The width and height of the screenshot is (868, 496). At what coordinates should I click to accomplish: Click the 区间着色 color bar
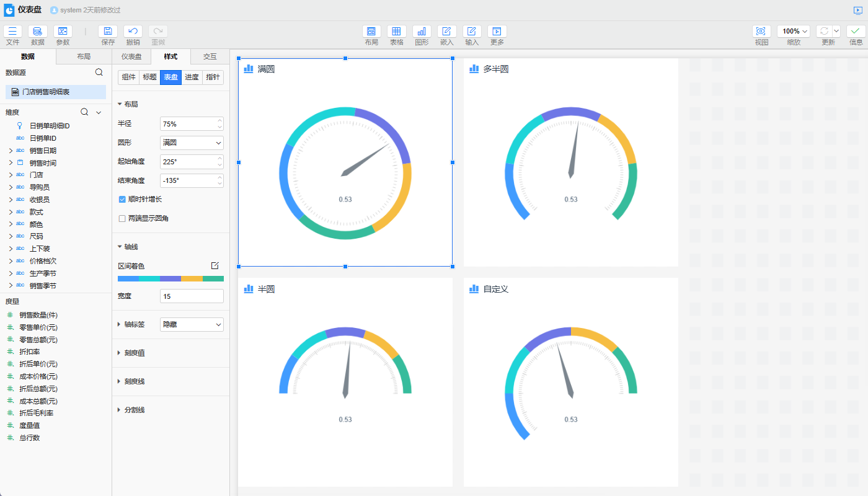[x=170, y=279]
